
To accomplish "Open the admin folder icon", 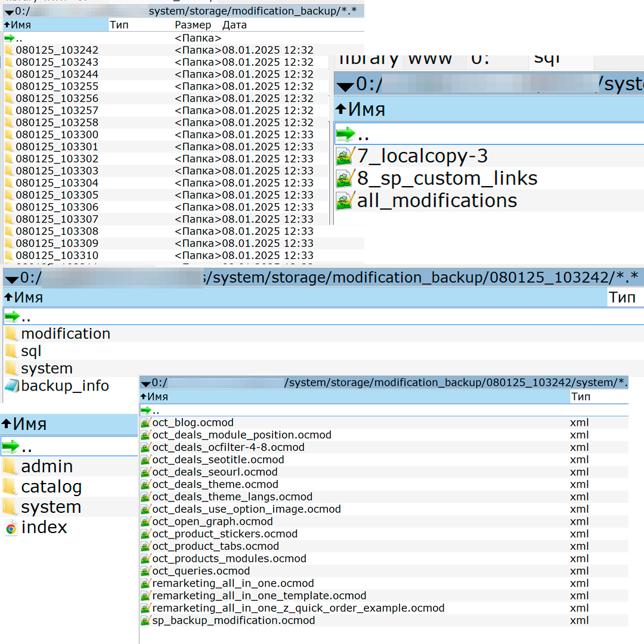I will [10, 466].
